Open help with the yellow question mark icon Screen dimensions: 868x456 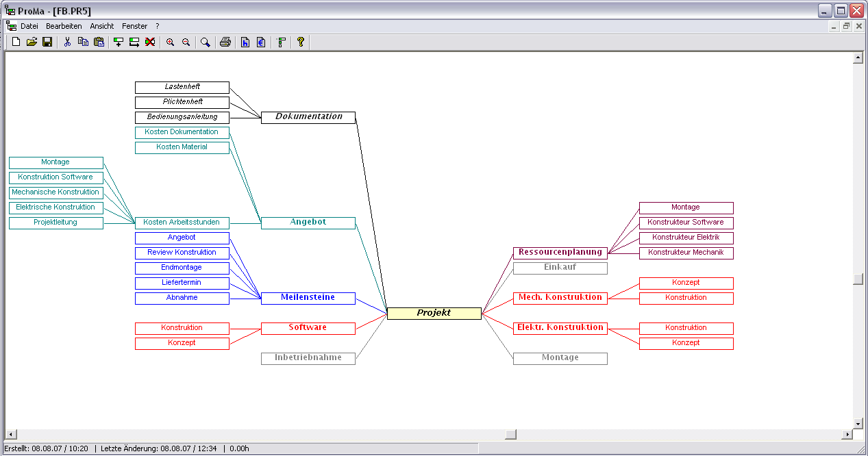tap(300, 42)
